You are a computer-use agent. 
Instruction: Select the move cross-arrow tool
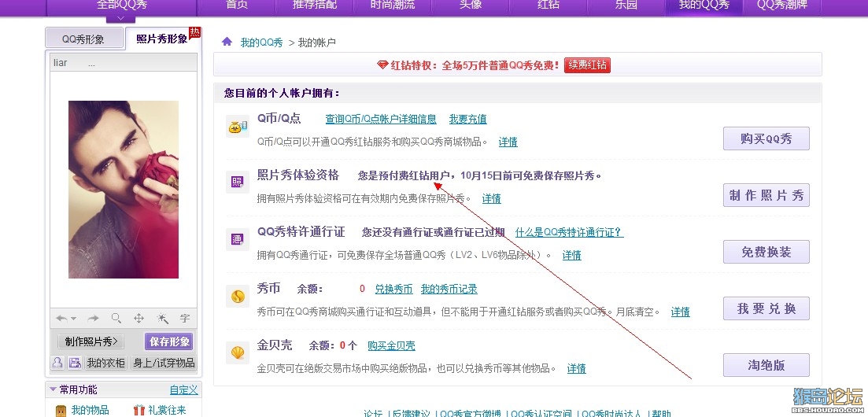tap(139, 318)
